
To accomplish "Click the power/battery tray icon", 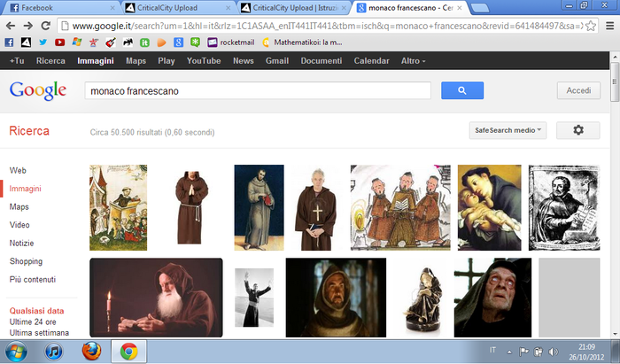I will pyautogui.click(x=539, y=352).
